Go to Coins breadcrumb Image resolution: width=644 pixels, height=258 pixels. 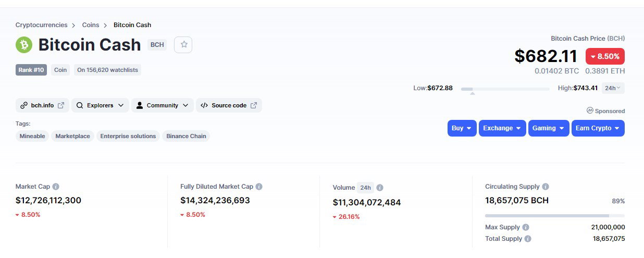(91, 25)
